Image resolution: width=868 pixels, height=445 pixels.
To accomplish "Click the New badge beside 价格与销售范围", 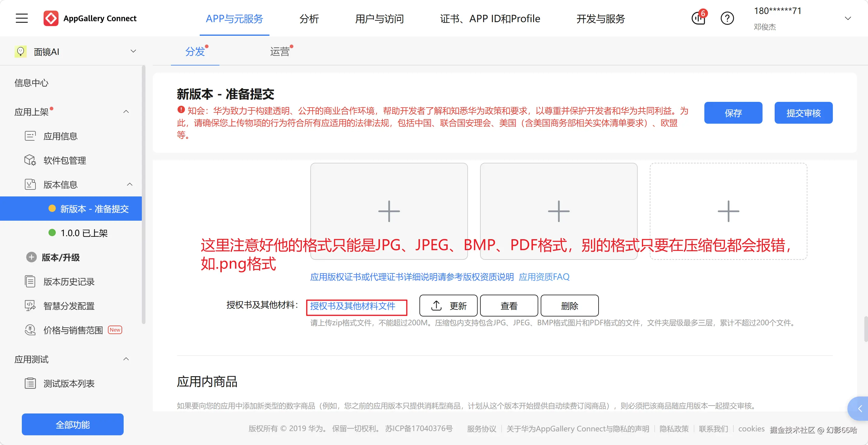I will click(x=115, y=330).
